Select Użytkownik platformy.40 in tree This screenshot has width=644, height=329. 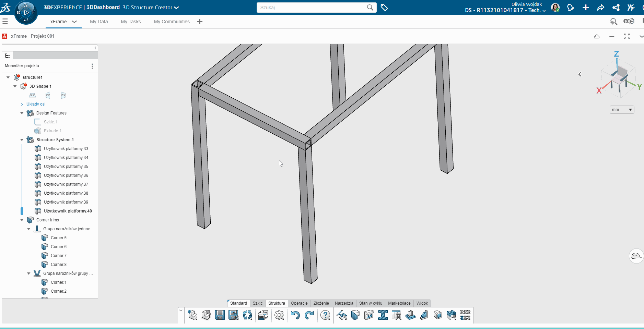click(68, 211)
